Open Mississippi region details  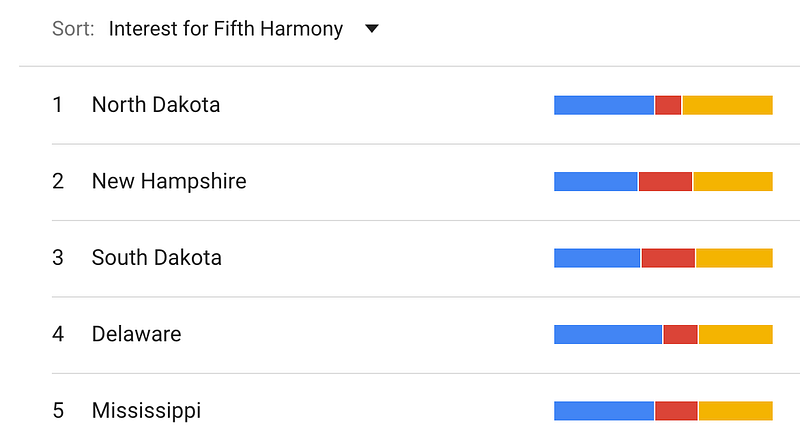146,410
